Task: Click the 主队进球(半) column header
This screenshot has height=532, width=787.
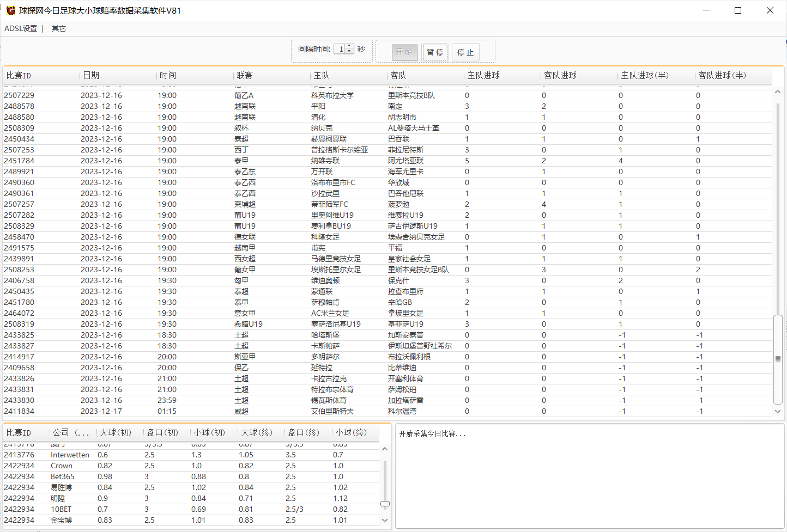Action: (x=656, y=76)
